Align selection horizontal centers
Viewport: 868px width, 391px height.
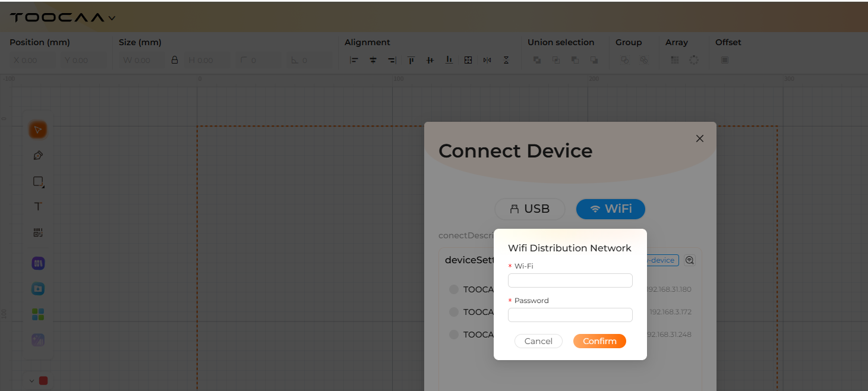[373, 60]
